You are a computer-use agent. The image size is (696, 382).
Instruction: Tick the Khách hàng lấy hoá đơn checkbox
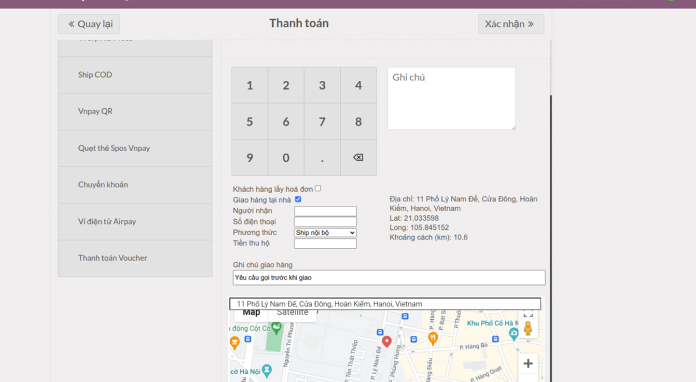[318, 189]
